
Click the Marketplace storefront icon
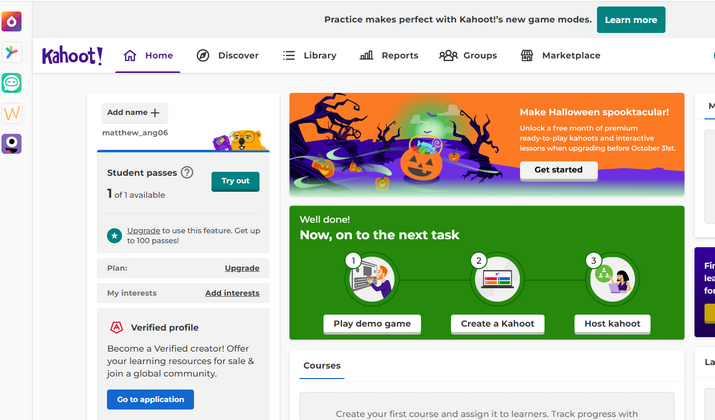pos(527,56)
